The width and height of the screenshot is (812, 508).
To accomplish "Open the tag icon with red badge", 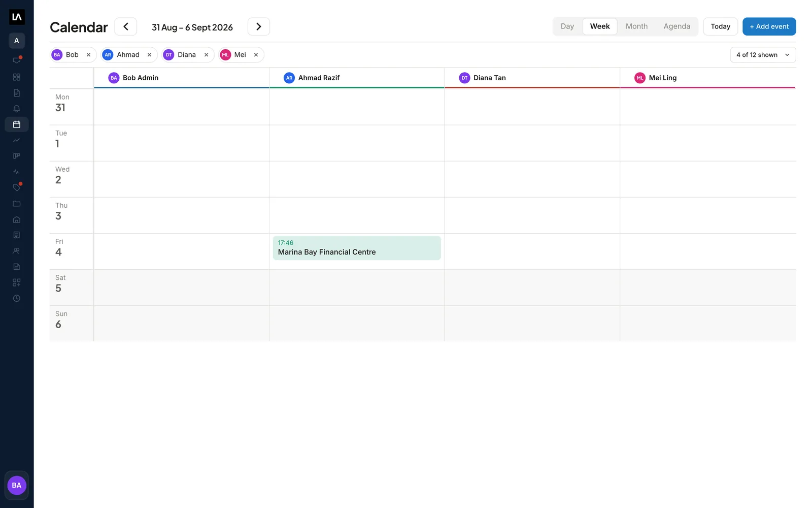I will pyautogui.click(x=17, y=187).
